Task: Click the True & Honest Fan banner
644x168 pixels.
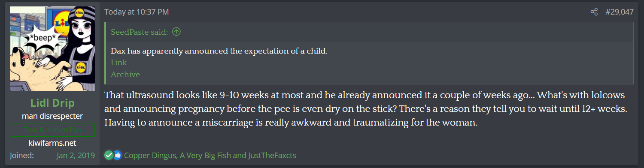Action: 52,130
